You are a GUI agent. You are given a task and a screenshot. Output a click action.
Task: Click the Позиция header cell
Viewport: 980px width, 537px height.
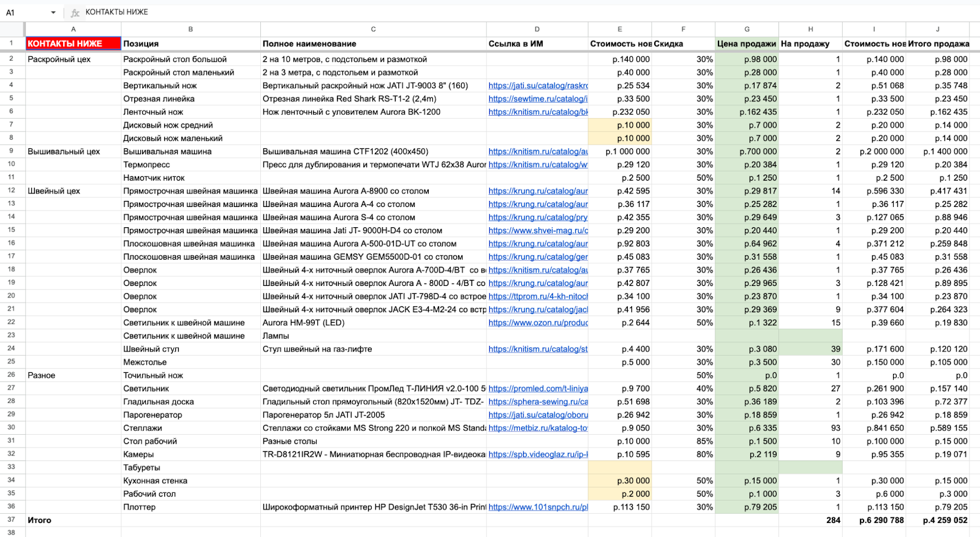tap(190, 43)
